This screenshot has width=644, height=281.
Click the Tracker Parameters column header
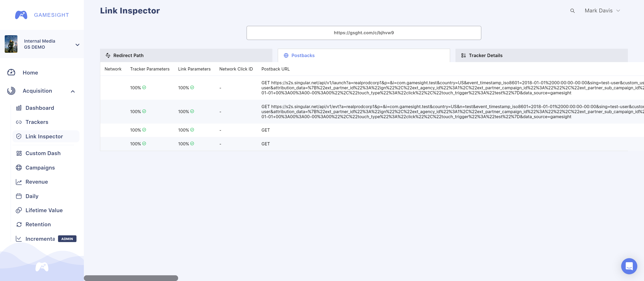click(150, 69)
